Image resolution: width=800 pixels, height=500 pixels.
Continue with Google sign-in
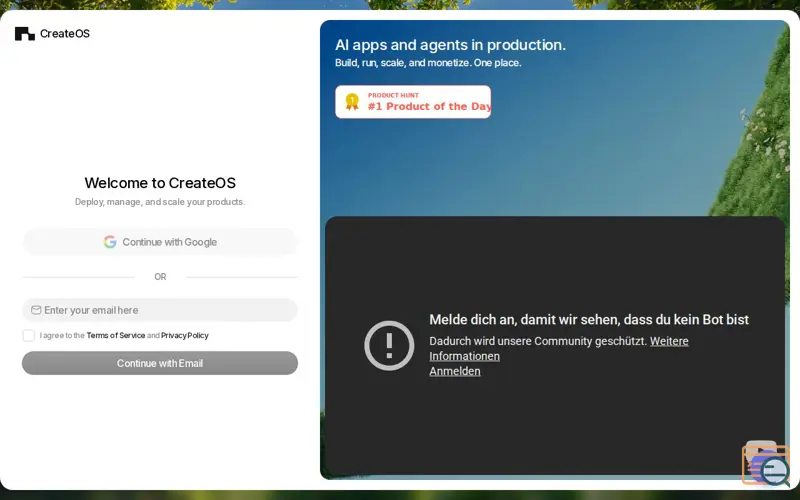(160, 242)
